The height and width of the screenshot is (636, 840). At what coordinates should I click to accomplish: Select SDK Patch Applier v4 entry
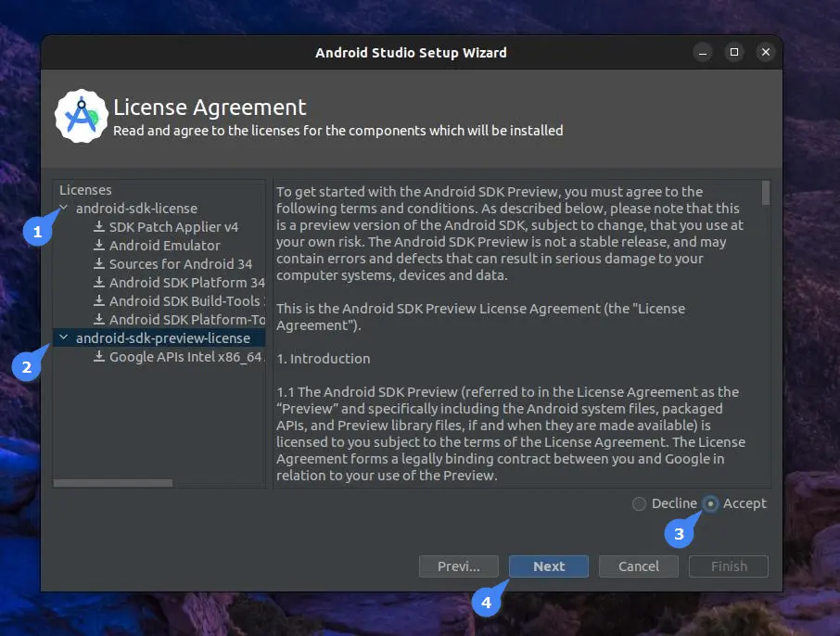[173, 227]
